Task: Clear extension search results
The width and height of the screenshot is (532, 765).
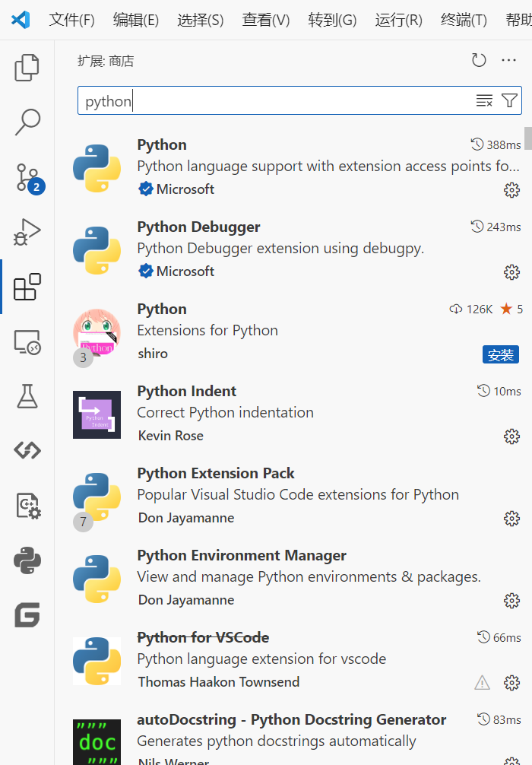Action: tap(484, 101)
